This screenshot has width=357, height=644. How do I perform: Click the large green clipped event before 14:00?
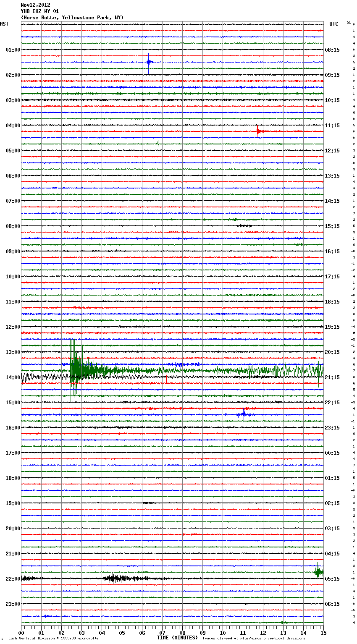[x=76, y=370]
